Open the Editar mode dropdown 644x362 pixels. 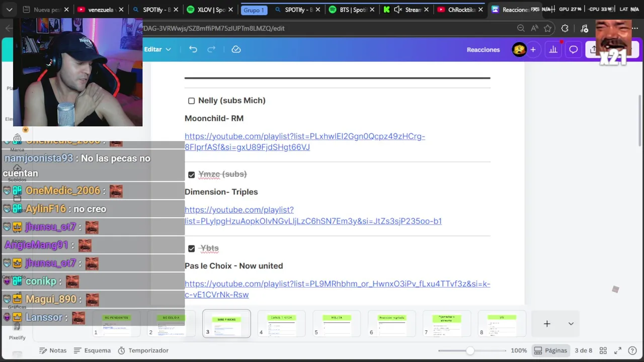[x=157, y=49]
